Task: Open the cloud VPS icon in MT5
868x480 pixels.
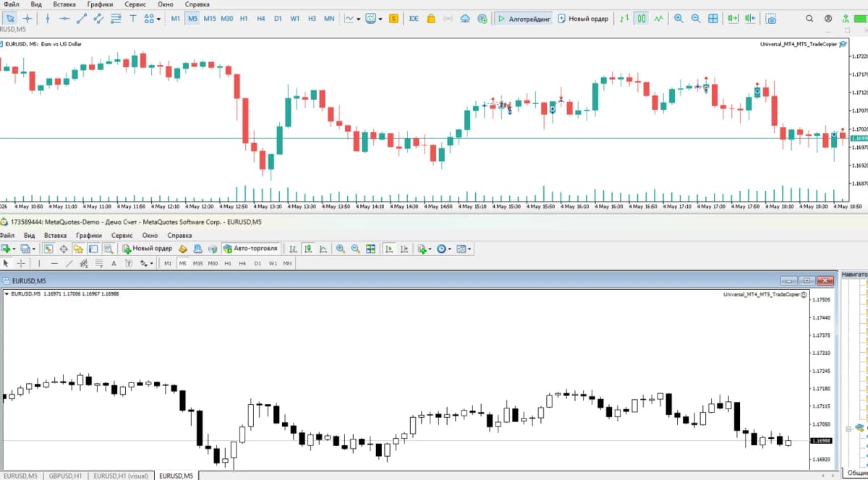Action: click(464, 18)
